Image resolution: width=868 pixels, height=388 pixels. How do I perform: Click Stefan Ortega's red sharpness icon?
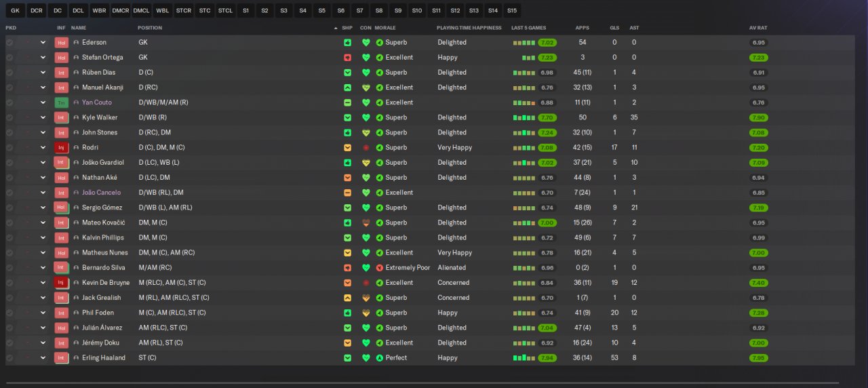click(348, 58)
